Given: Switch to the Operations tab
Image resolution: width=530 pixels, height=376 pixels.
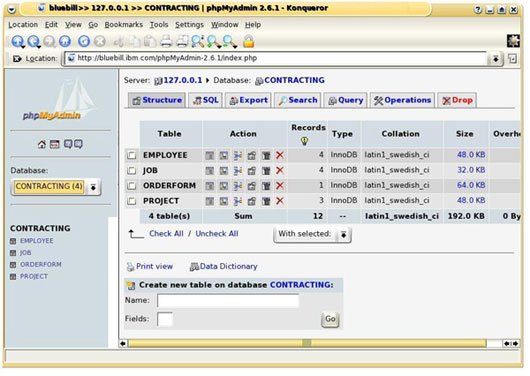Looking at the screenshot, I should click(x=402, y=100).
